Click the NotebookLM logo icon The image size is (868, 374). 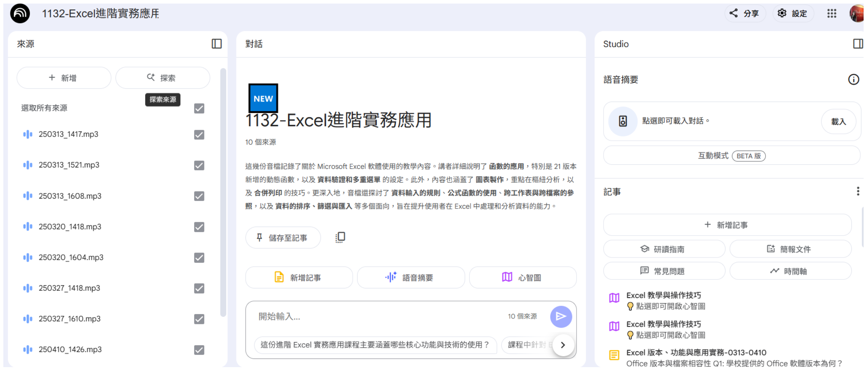[20, 13]
